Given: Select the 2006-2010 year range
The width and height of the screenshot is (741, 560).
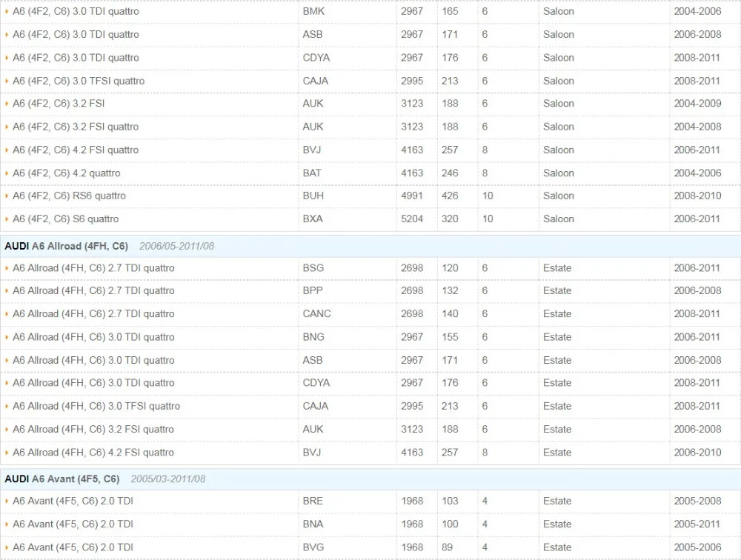Looking at the screenshot, I should point(697,453).
